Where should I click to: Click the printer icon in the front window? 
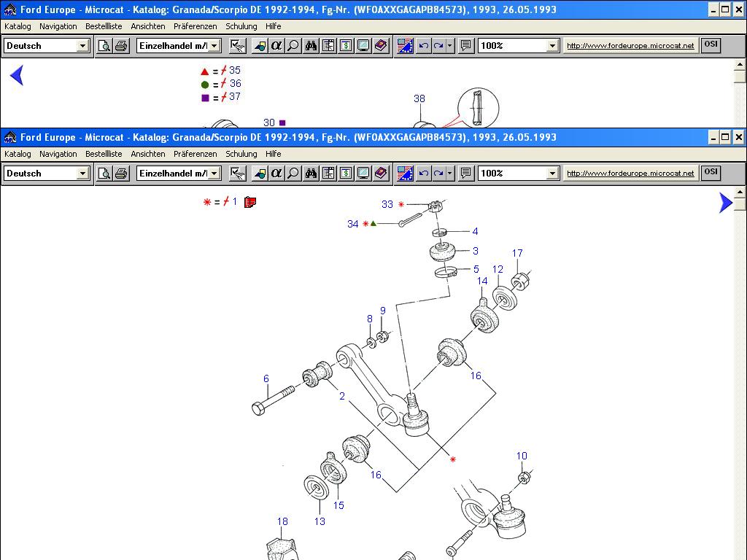[x=121, y=174]
